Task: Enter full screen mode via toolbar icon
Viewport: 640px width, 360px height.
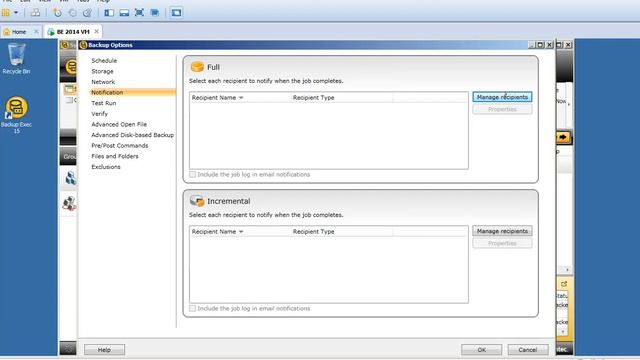Action: (139, 13)
